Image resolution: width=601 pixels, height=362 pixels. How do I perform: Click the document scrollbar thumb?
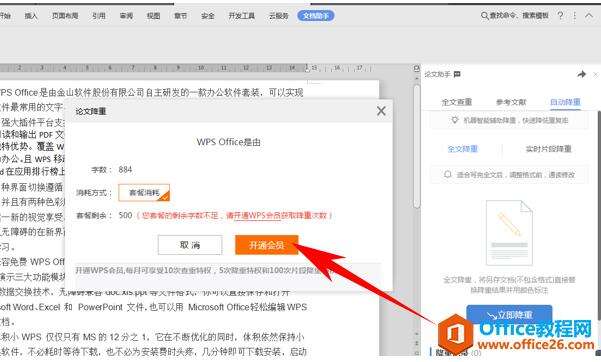point(417,146)
